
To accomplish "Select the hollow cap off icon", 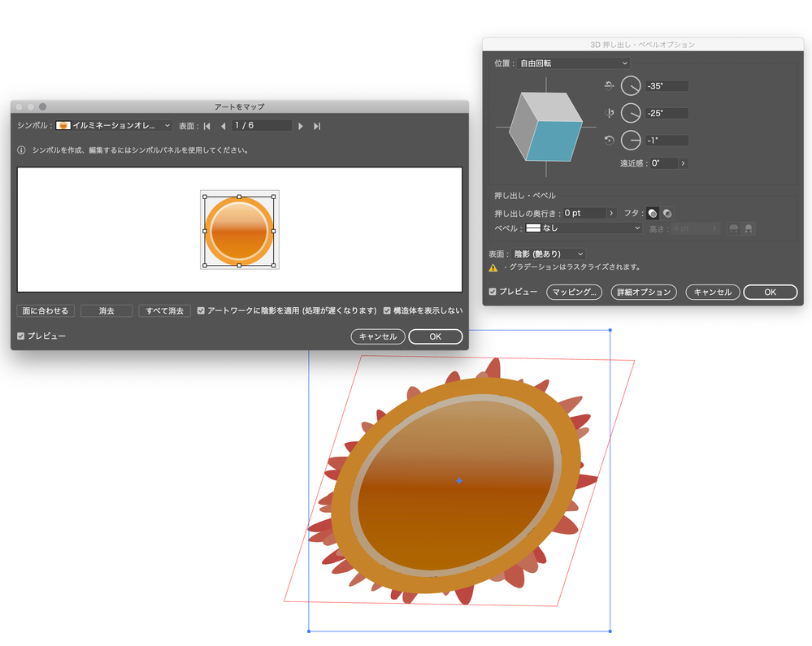I will pyautogui.click(x=667, y=213).
